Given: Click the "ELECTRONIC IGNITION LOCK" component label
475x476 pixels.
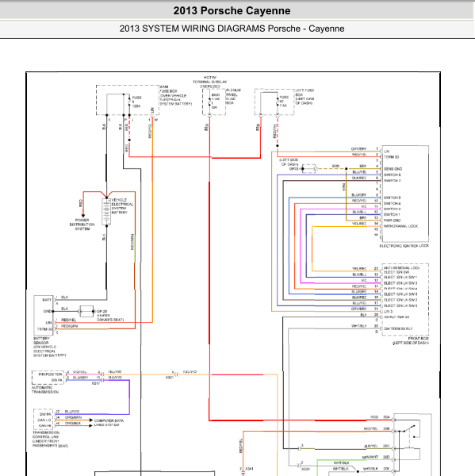Looking at the screenshot, I should 404,246.
